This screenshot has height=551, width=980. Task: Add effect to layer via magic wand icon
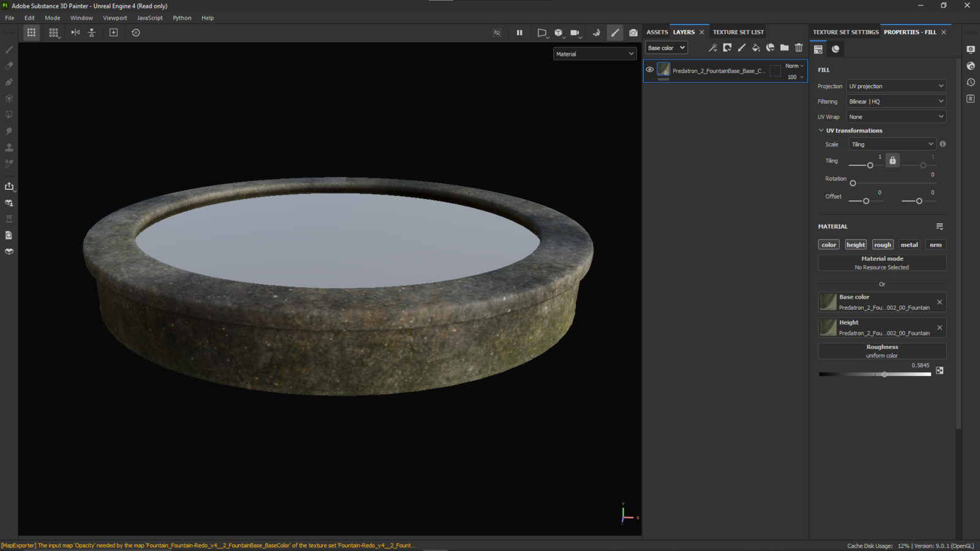coord(713,47)
